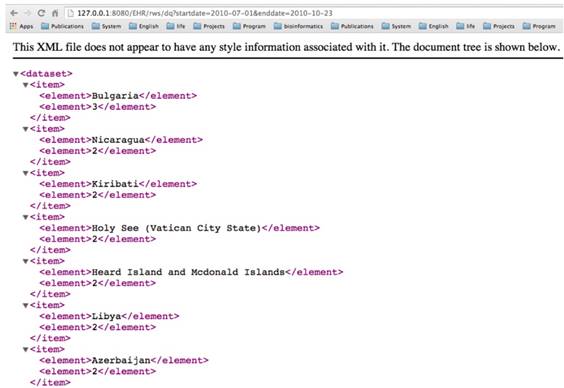This screenshot has height=388, width=564.
Task: Click the Bulgaria element text
Action: (x=115, y=96)
